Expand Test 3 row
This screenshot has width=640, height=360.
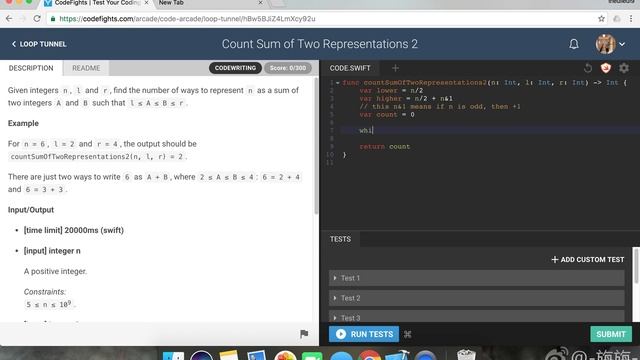pos(477,317)
